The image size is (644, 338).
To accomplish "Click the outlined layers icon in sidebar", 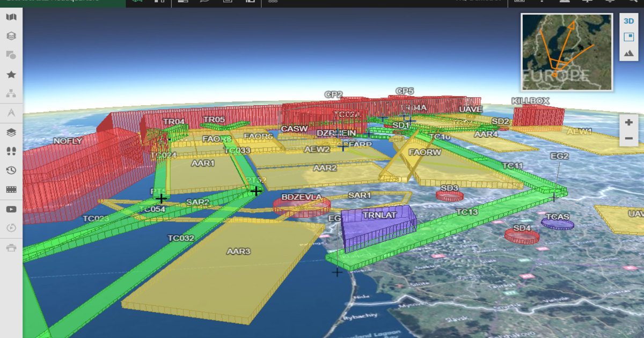I will (11, 36).
